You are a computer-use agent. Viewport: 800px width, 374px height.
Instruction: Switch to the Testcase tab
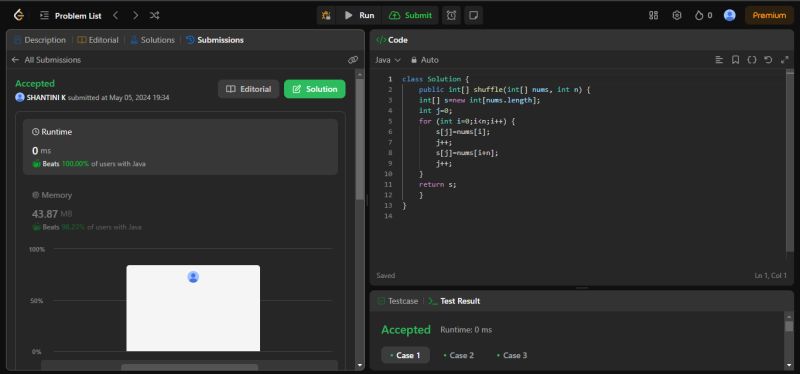[x=397, y=301]
